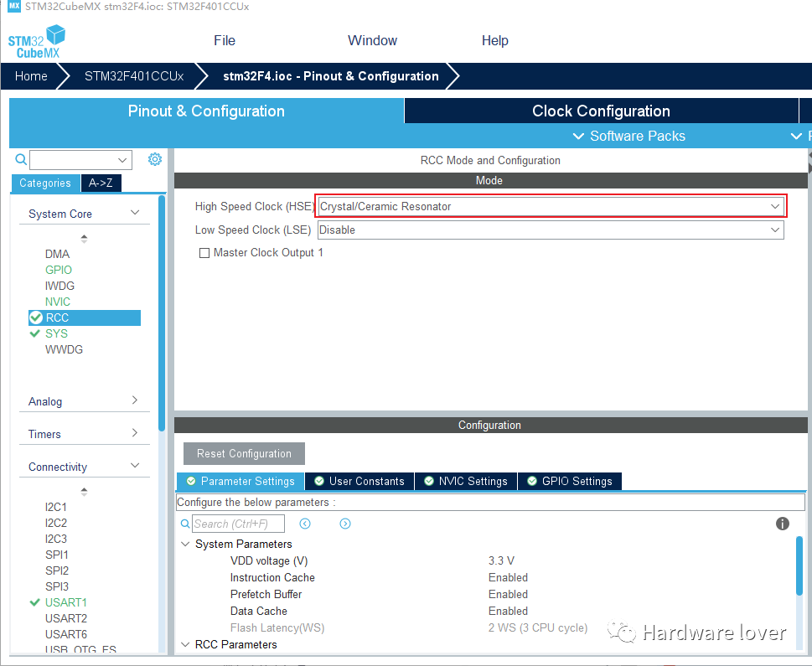Go to previous search result arrow icon
Screen dimensions: 812x666
click(305, 524)
